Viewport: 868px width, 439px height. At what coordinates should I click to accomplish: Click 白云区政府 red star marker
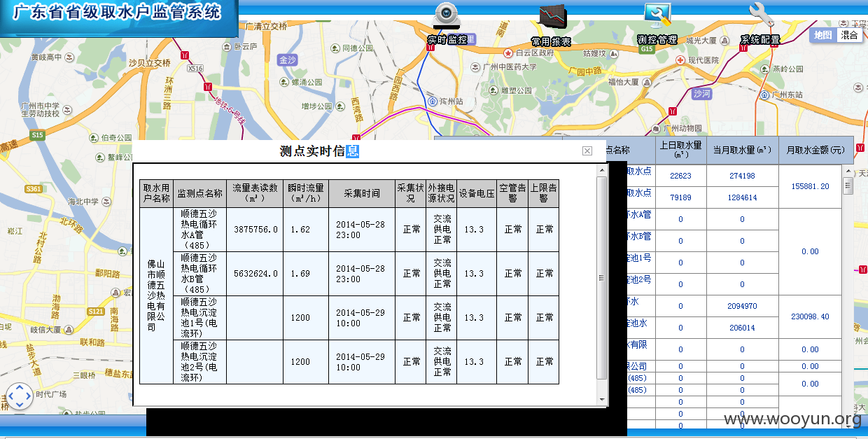508,53
